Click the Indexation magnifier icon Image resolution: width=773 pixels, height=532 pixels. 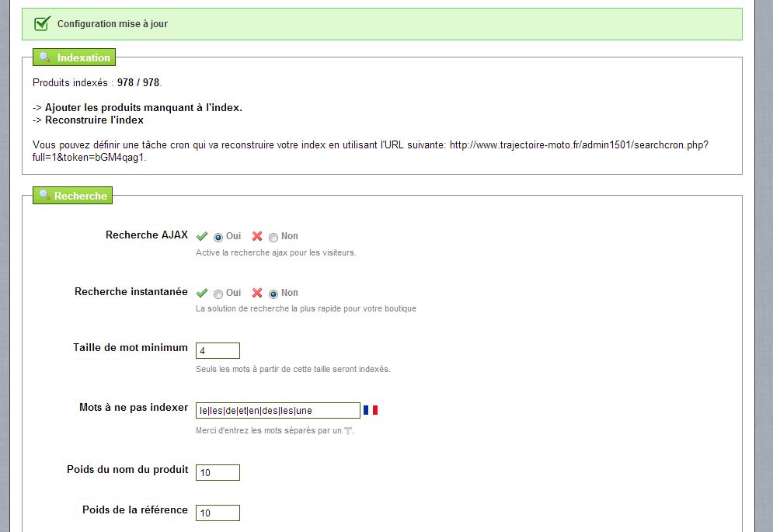(x=45, y=57)
